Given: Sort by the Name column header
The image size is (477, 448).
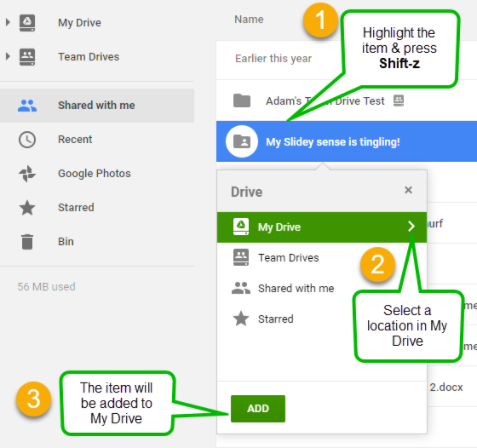Looking at the screenshot, I should click(x=249, y=19).
